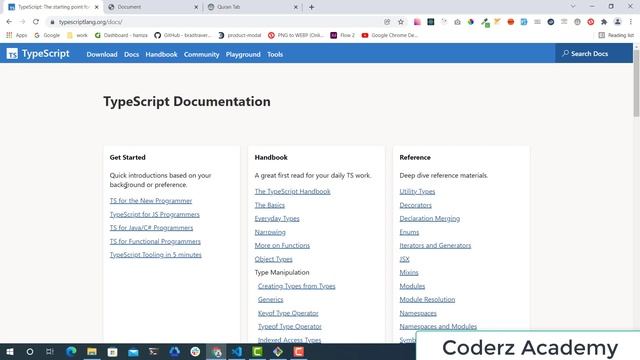Viewport: 640px width, 360px height.
Task: Open the Mixins link
Action: (x=409, y=272)
